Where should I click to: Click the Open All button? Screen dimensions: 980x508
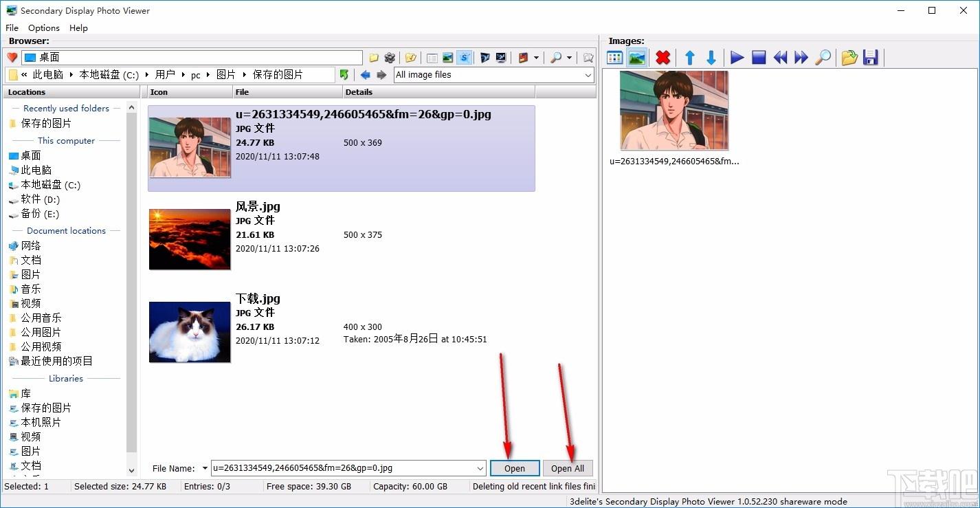point(568,468)
